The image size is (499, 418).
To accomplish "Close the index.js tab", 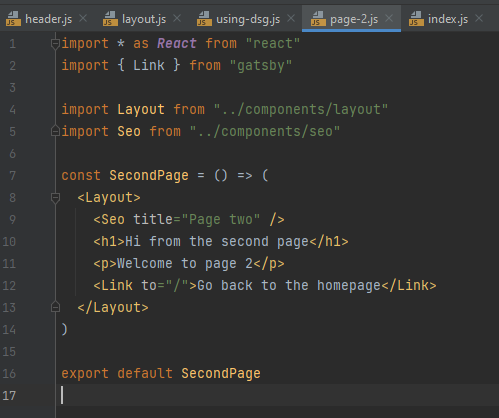I will pos(479,18).
